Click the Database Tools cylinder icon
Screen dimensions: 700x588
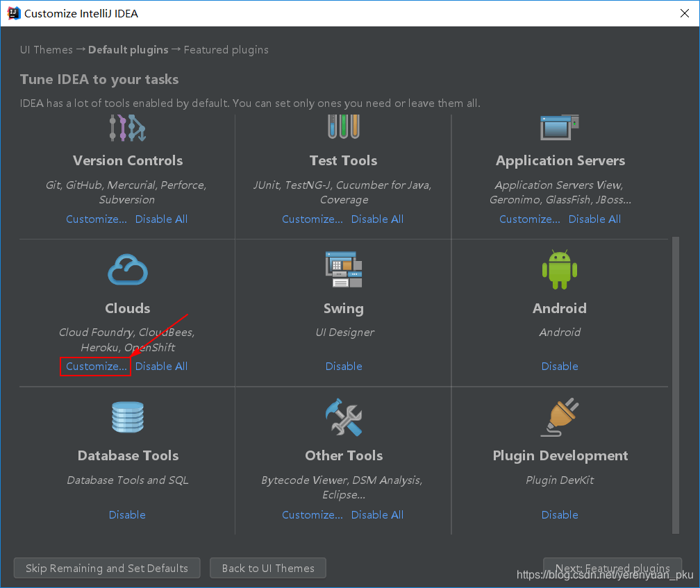pyautogui.click(x=128, y=417)
